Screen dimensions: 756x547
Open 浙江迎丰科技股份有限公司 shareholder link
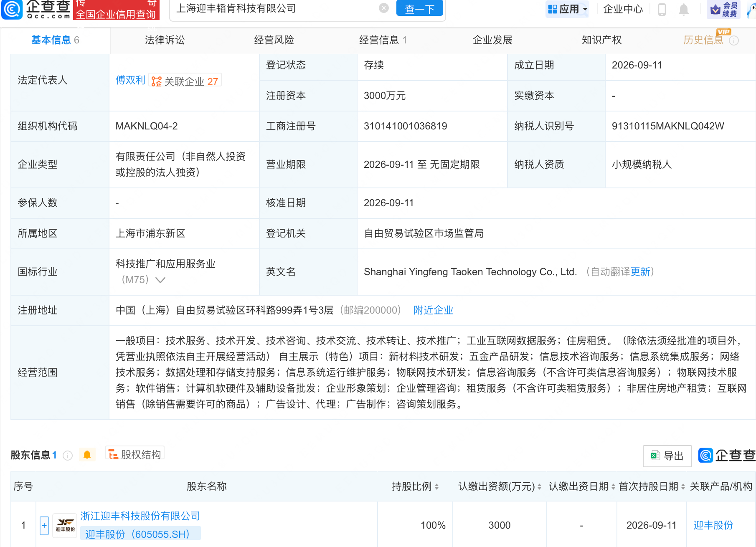(140, 516)
